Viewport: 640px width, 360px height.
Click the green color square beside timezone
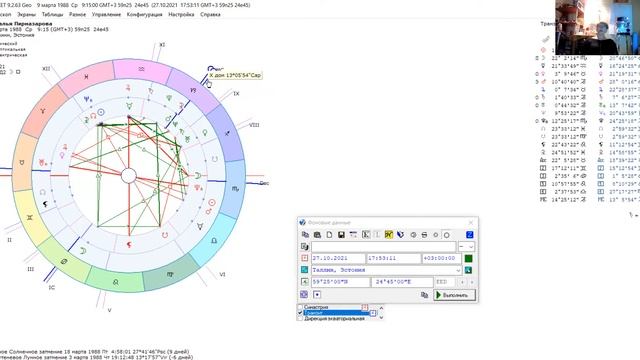click(469, 258)
